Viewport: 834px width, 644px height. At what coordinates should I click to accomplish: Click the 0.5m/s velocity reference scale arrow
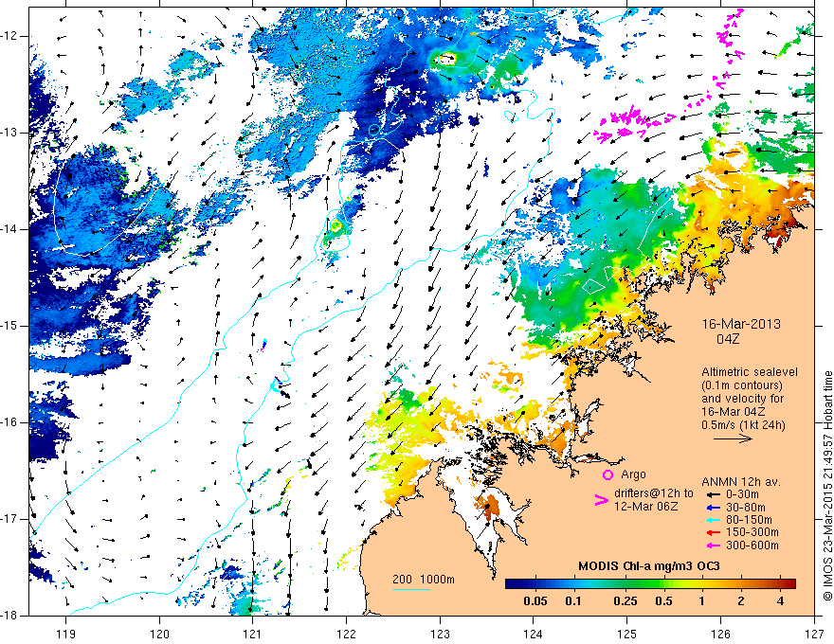click(733, 438)
